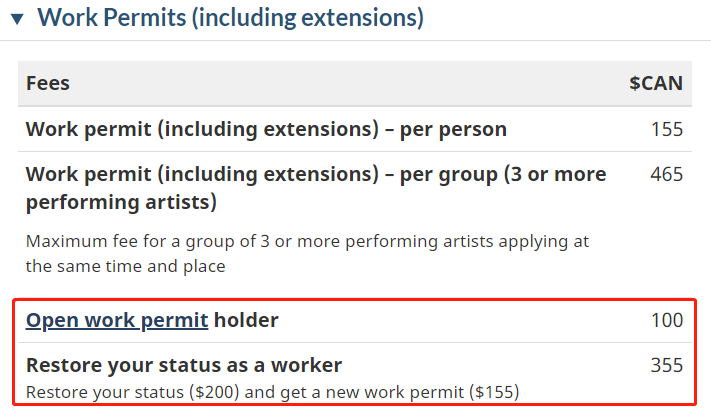Click 'the same time and place' text
Viewport: 711px width, 412px height.
126,266
